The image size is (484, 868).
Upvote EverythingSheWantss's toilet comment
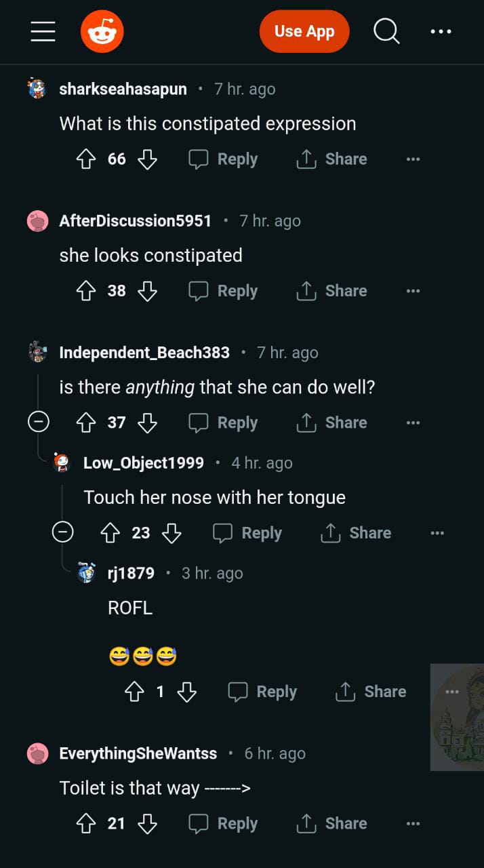click(85, 824)
